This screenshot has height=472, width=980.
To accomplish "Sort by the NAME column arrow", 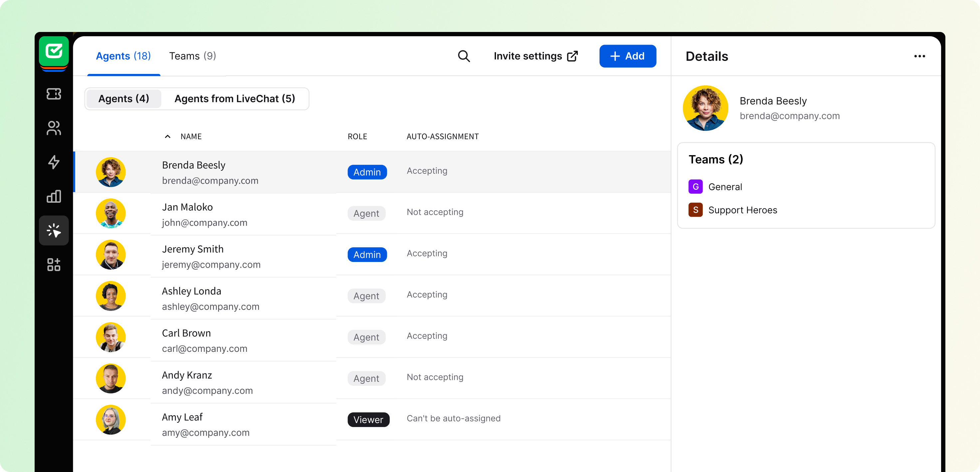I will [x=167, y=136].
